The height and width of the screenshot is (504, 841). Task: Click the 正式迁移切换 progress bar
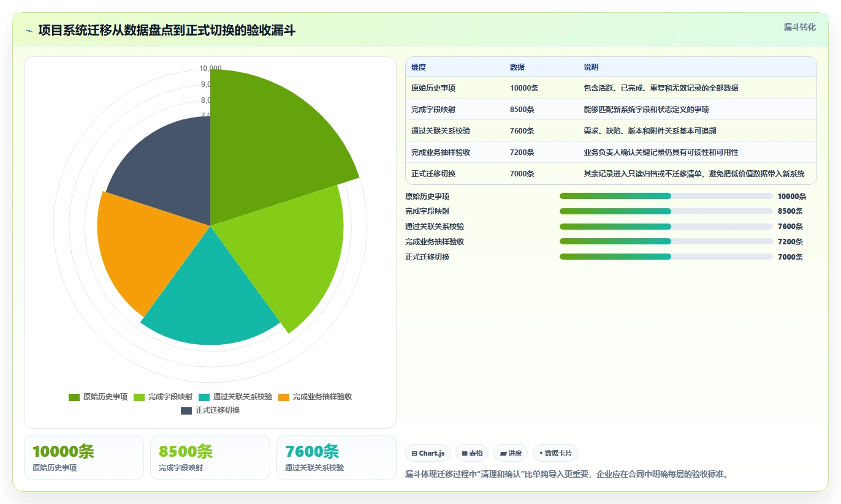point(666,257)
